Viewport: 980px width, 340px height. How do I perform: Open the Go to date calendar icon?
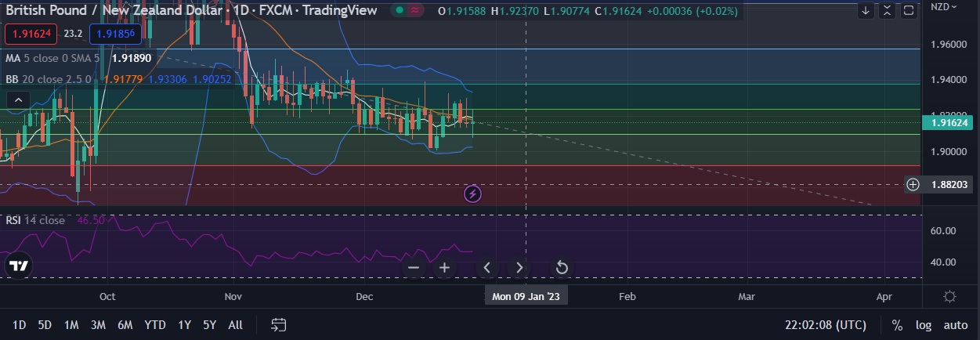pyautogui.click(x=279, y=324)
